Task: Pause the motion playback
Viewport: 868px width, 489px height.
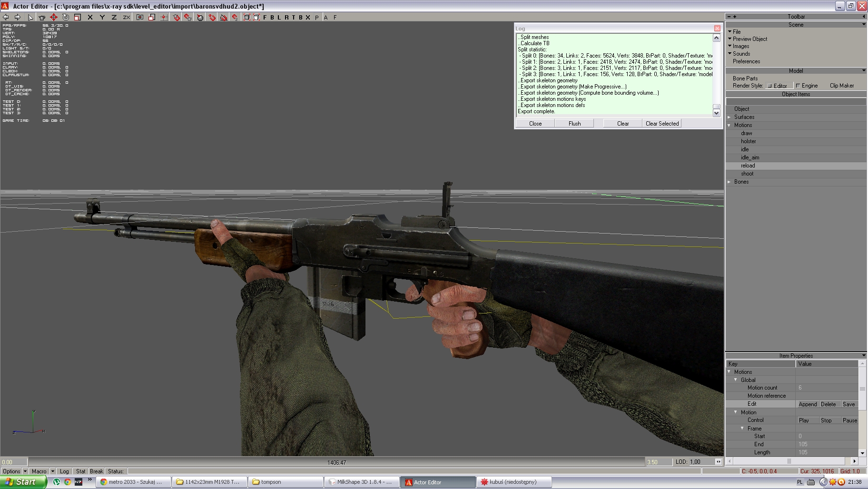Action: click(849, 420)
